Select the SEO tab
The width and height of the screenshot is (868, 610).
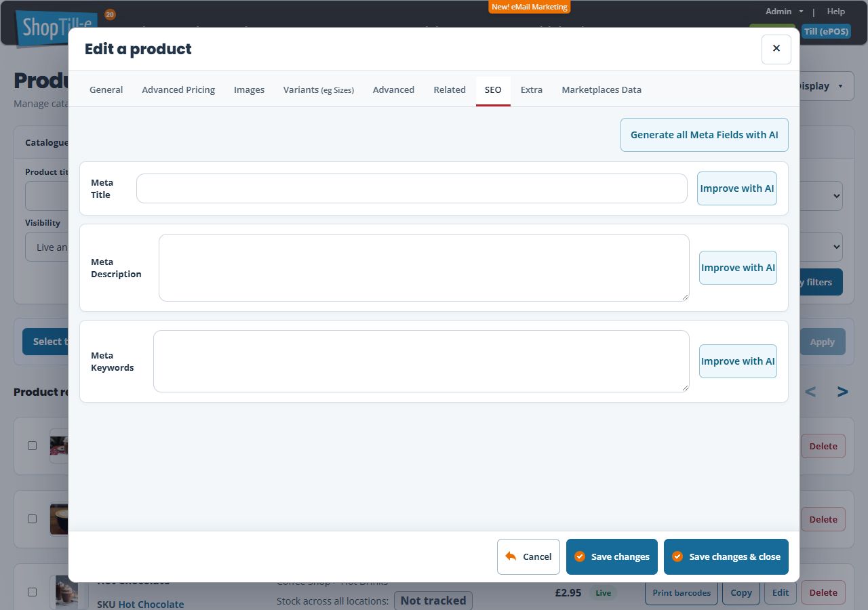pos(493,89)
